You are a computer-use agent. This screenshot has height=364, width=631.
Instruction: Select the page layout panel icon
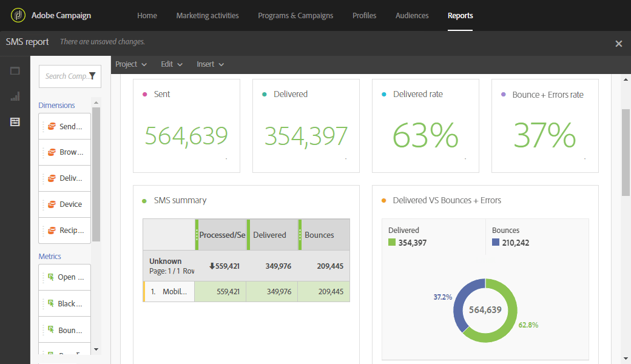pyautogui.click(x=15, y=70)
